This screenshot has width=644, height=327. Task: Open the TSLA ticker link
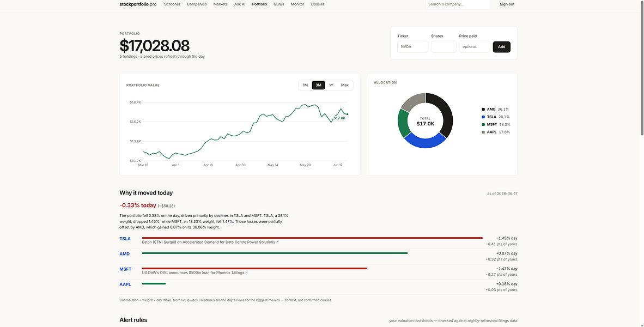coord(125,239)
